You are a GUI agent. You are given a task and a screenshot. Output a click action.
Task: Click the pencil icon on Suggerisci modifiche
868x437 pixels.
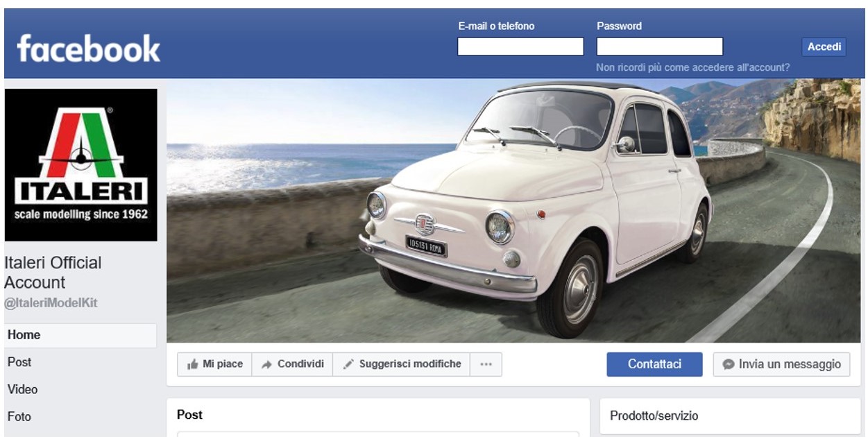coord(349,364)
